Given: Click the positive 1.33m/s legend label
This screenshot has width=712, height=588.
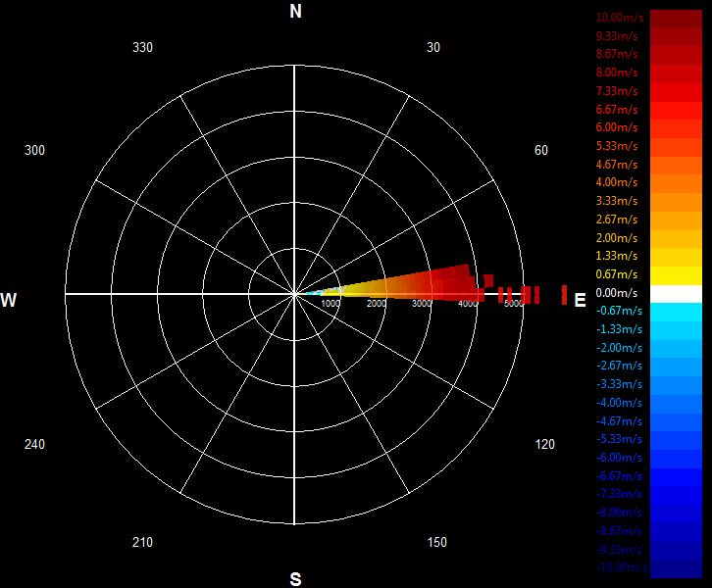Looking at the screenshot, I should (617, 256).
